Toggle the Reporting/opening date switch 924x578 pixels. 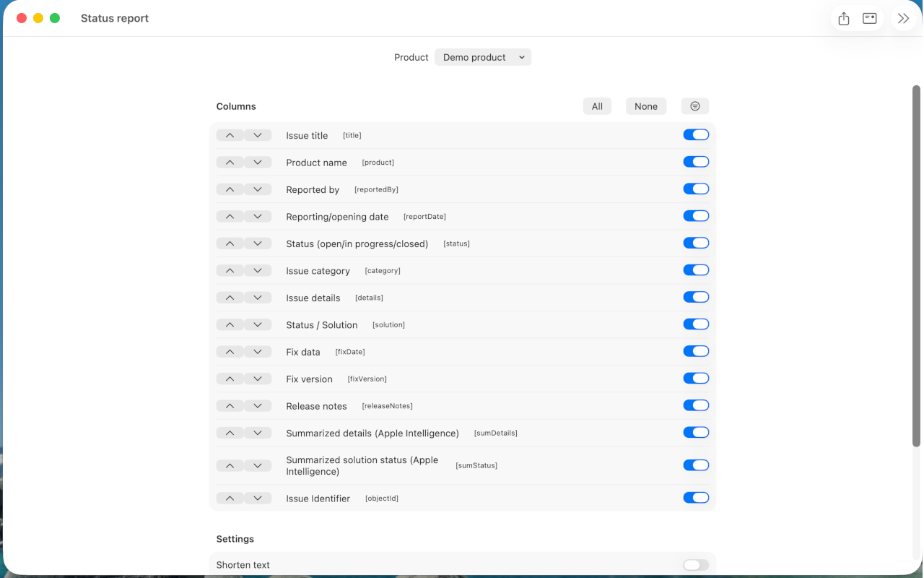[x=696, y=216]
